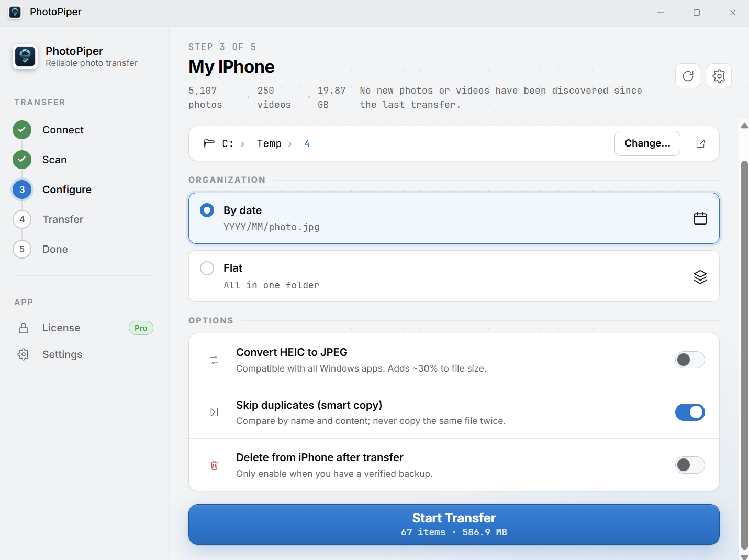Image resolution: width=749 pixels, height=560 pixels.
Task: Open settings via the header gear icon
Action: [x=719, y=76]
